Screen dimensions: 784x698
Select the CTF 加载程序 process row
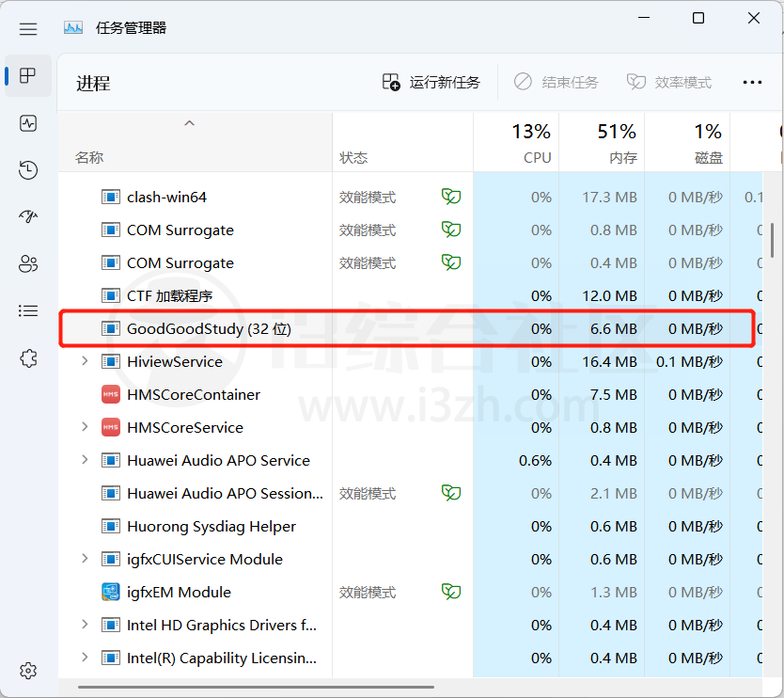410,295
